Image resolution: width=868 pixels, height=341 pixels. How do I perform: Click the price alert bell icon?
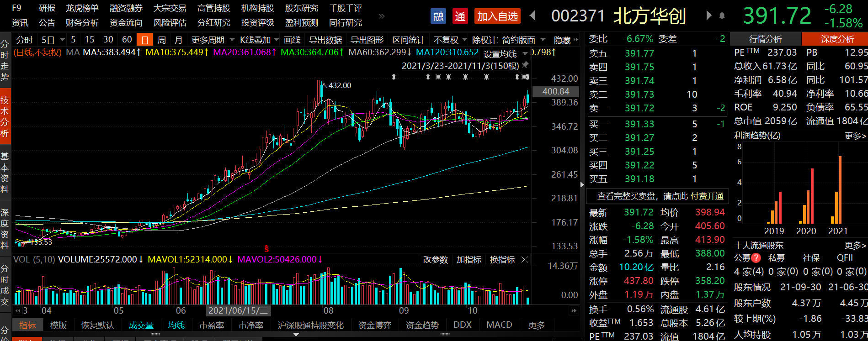[x=722, y=16]
